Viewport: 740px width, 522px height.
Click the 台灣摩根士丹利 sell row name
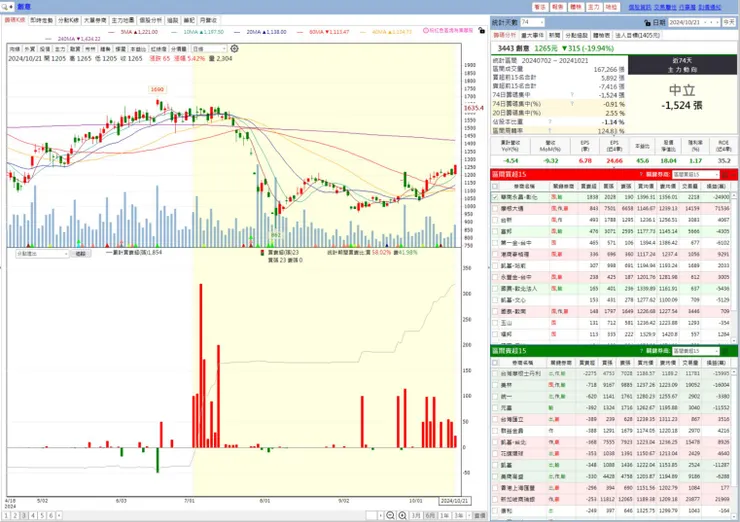tap(521, 374)
